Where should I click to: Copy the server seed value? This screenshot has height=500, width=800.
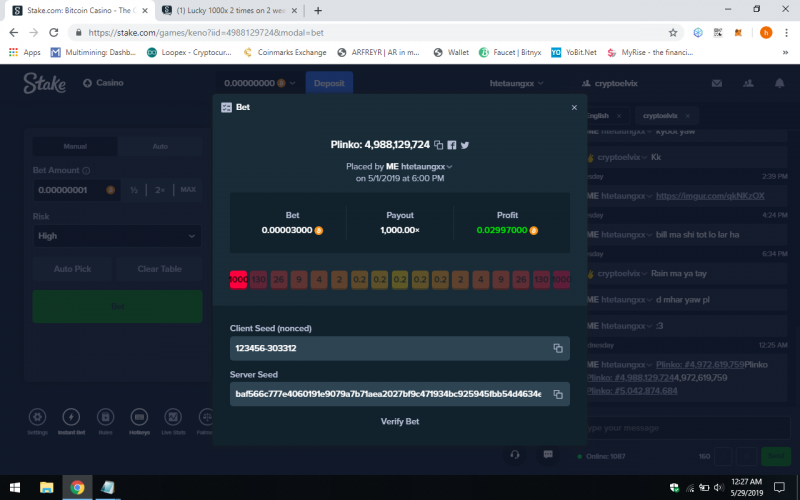coord(558,394)
